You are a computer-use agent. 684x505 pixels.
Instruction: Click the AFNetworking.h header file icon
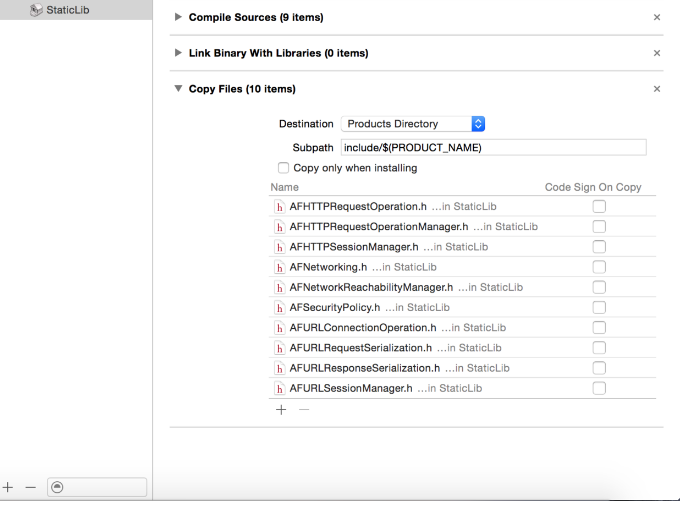coord(280,267)
